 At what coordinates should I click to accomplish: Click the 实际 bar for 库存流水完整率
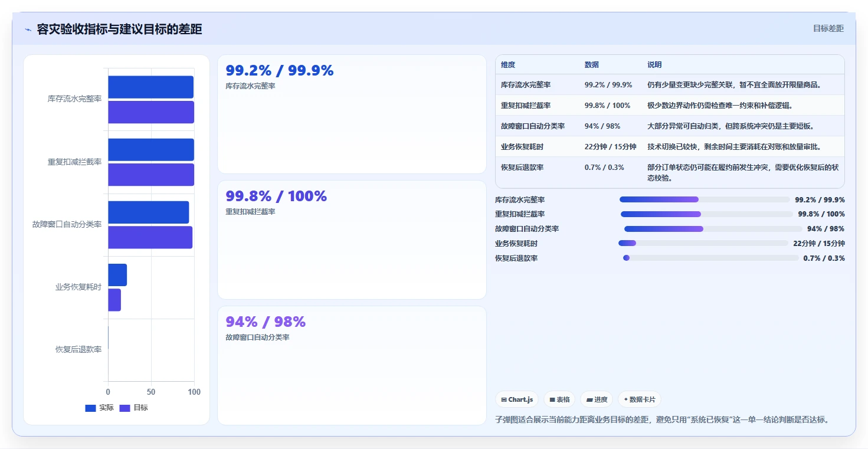tap(150, 87)
